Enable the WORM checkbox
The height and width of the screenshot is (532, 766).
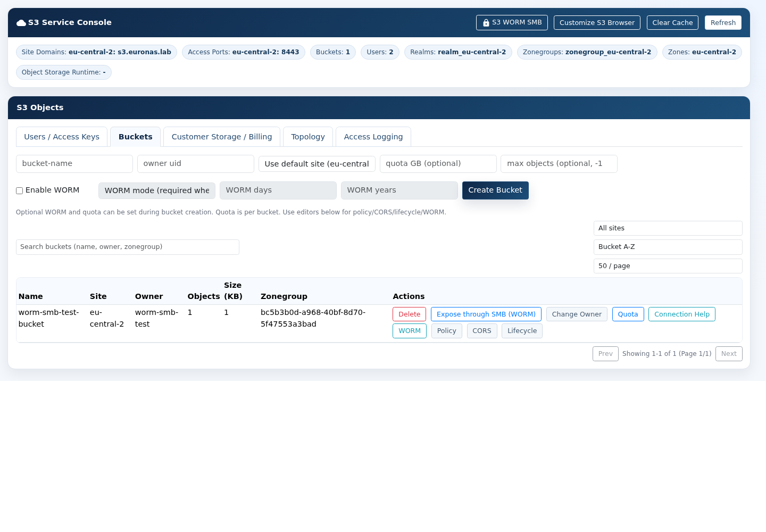click(x=19, y=190)
